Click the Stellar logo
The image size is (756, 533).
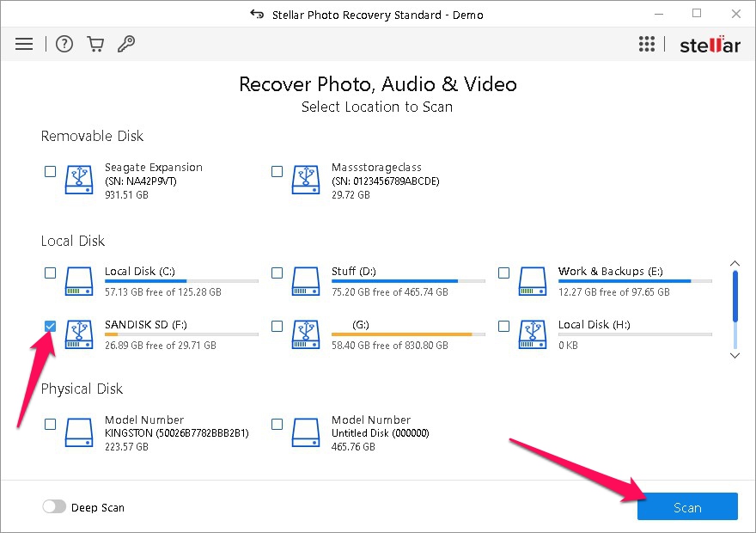[x=710, y=45]
